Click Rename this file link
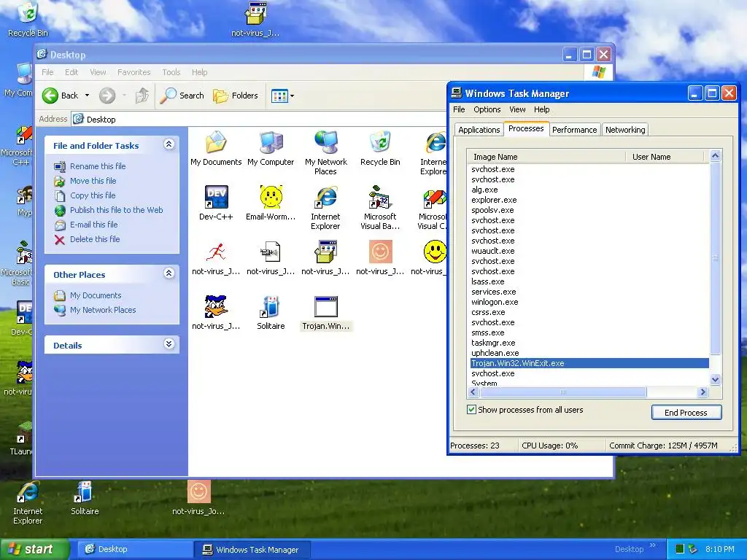Viewport: 747px width, 560px height. click(x=98, y=166)
